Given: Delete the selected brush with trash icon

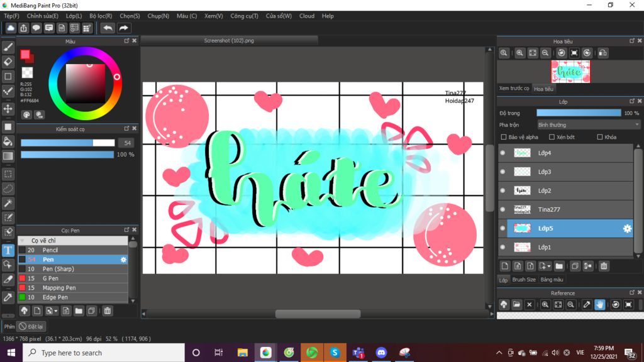Looking at the screenshot, I should click(107, 310).
